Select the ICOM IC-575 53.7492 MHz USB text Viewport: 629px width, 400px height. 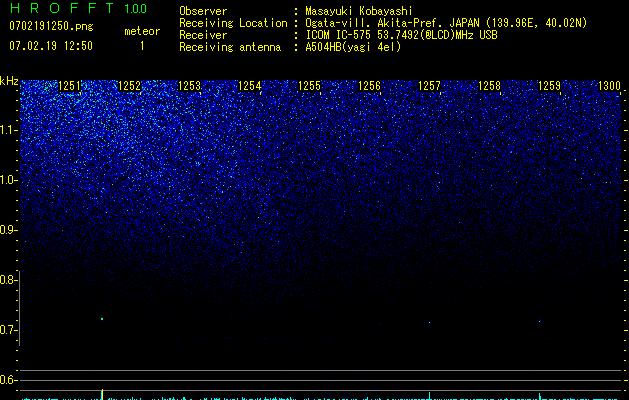(x=401, y=35)
